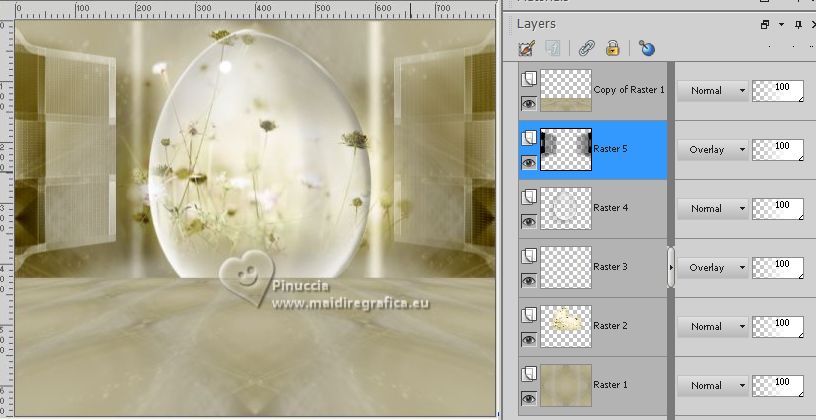The image size is (816, 420).
Task: Click the Raster 3 layer thumbnail
Action: pos(566,268)
